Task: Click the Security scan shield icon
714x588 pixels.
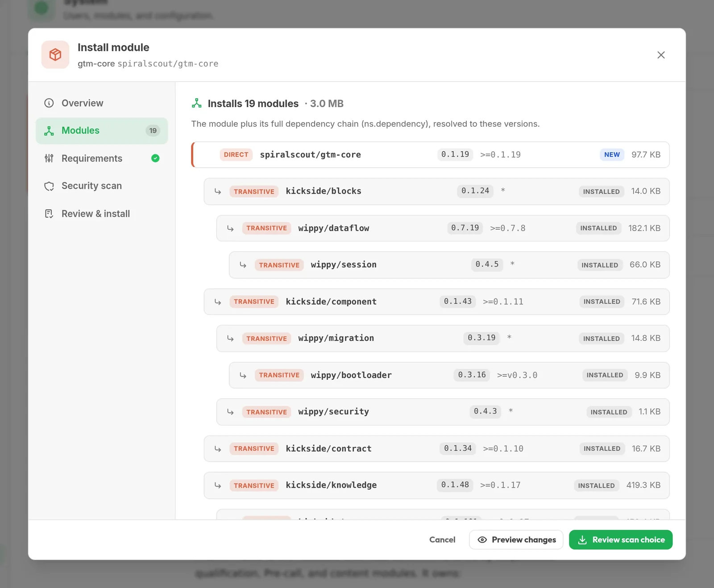Action: [x=49, y=186]
